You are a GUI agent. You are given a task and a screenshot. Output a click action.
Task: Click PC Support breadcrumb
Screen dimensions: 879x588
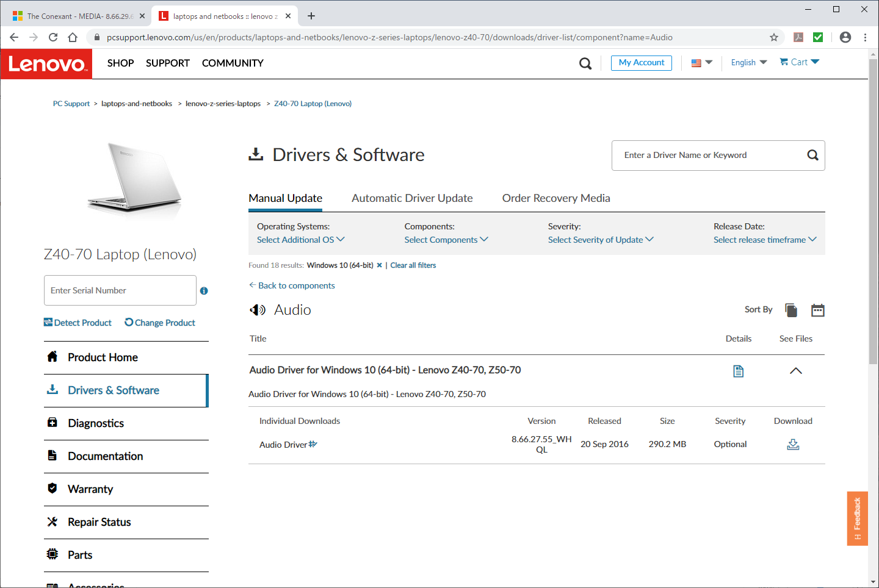click(x=71, y=104)
